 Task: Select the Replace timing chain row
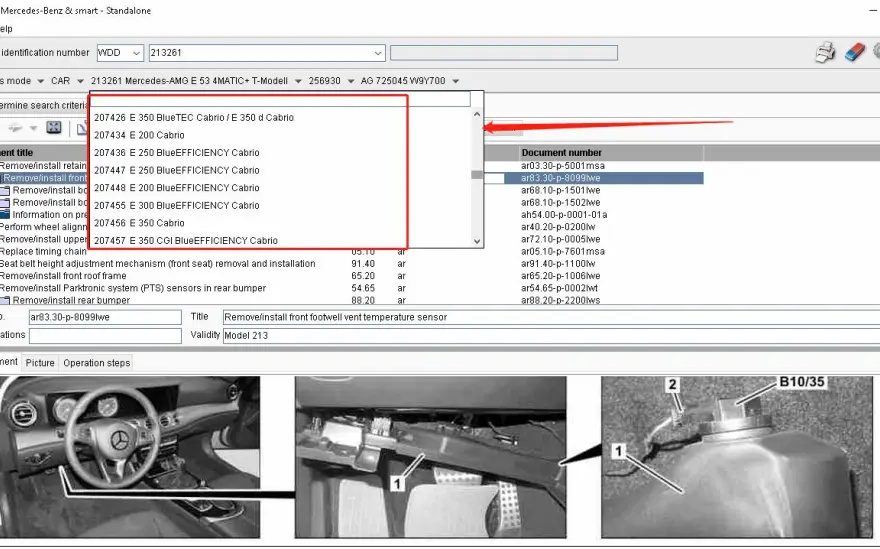click(43, 251)
